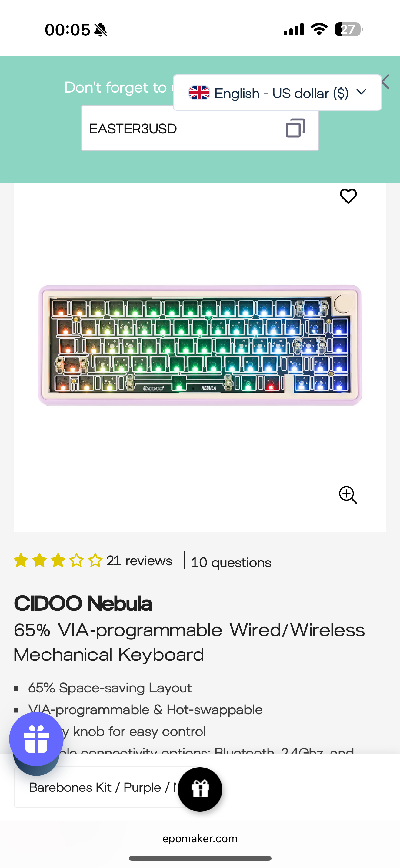
Task: Tap the CIDOO Nebula product title
Action: (x=83, y=603)
